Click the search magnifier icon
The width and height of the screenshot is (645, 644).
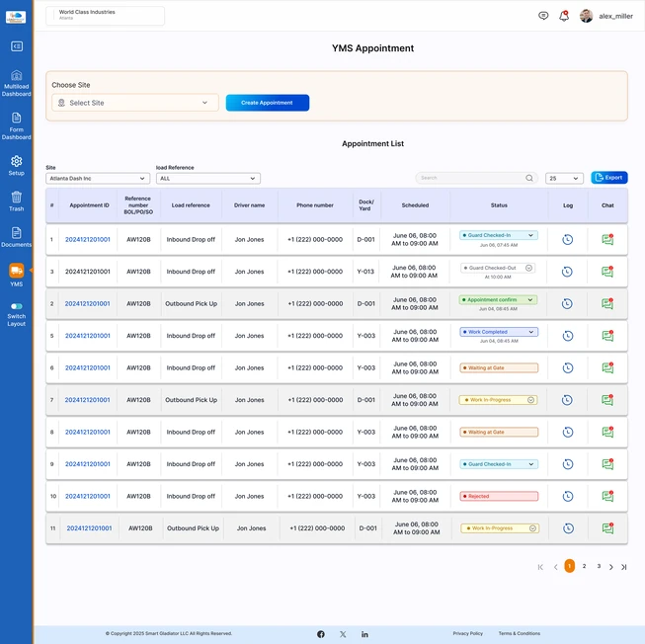[x=529, y=178]
